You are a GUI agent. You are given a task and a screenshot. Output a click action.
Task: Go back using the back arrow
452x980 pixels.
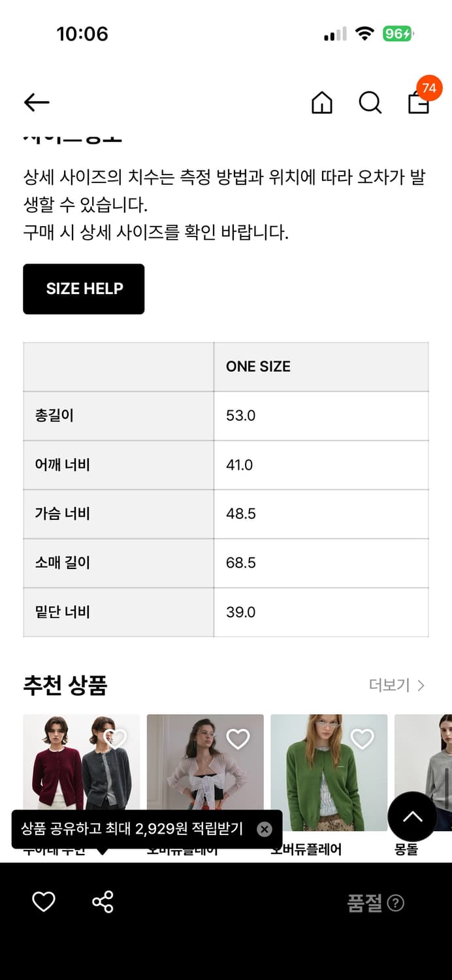[36, 103]
